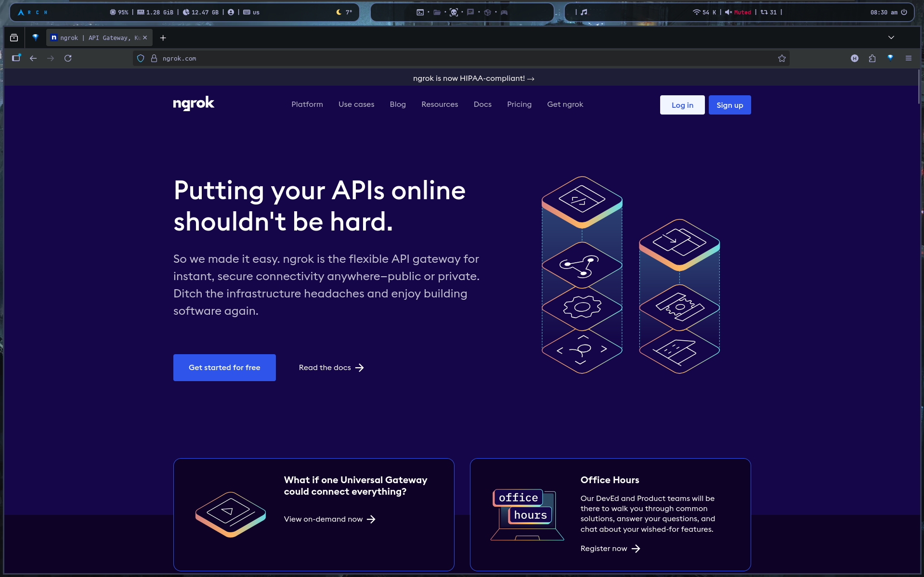Viewport: 924px width, 577px height.
Task: Open the Platform navigation menu
Action: [307, 104]
